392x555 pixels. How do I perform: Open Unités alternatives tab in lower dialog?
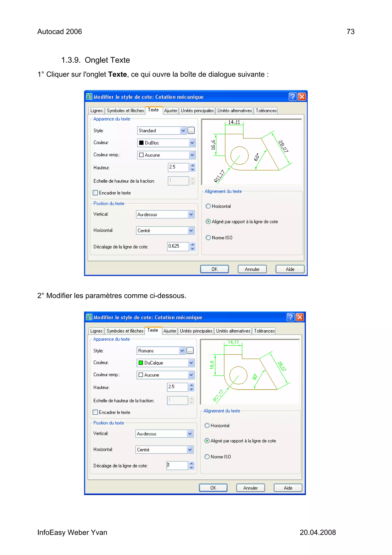pyautogui.click(x=233, y=331)
